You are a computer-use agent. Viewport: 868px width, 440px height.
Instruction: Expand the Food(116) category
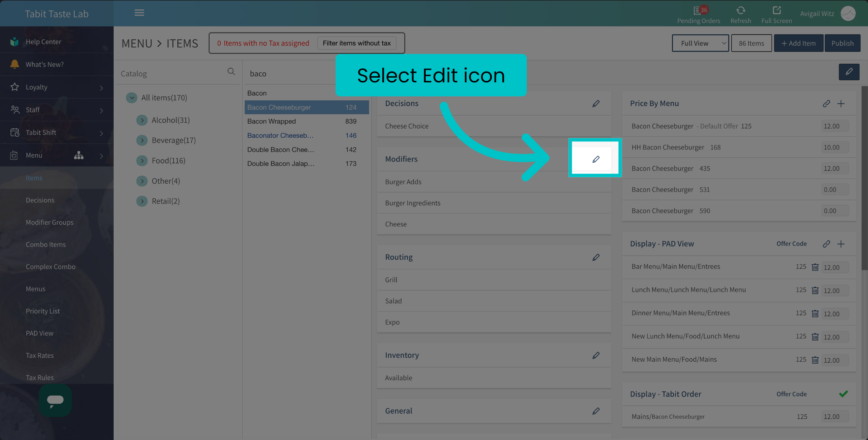pos(142,161)
